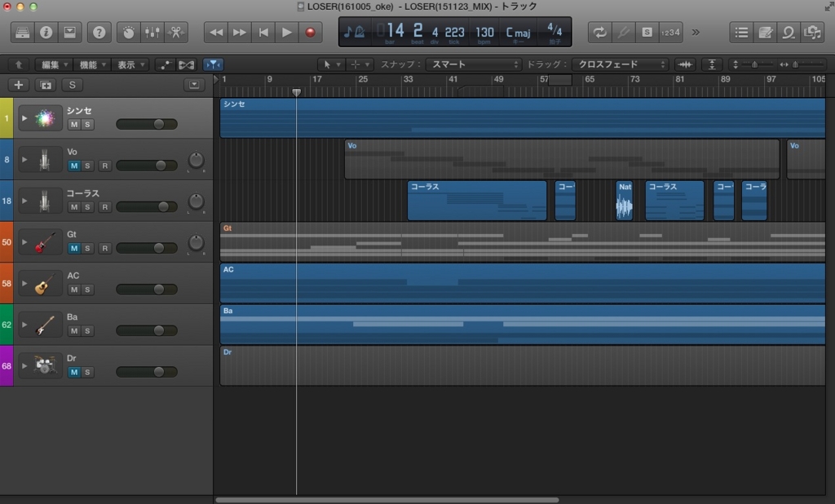Unmute the Dr track
Image resolution: width=835 pixels, height=504 pixels.
[x=74, y=372]
